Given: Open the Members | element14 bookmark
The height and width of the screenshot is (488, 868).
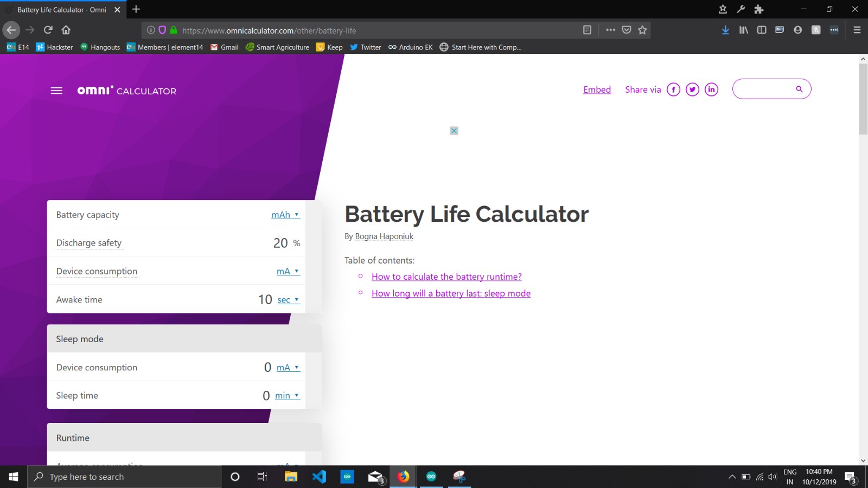Looking at the screenshot, I should 165,47.
